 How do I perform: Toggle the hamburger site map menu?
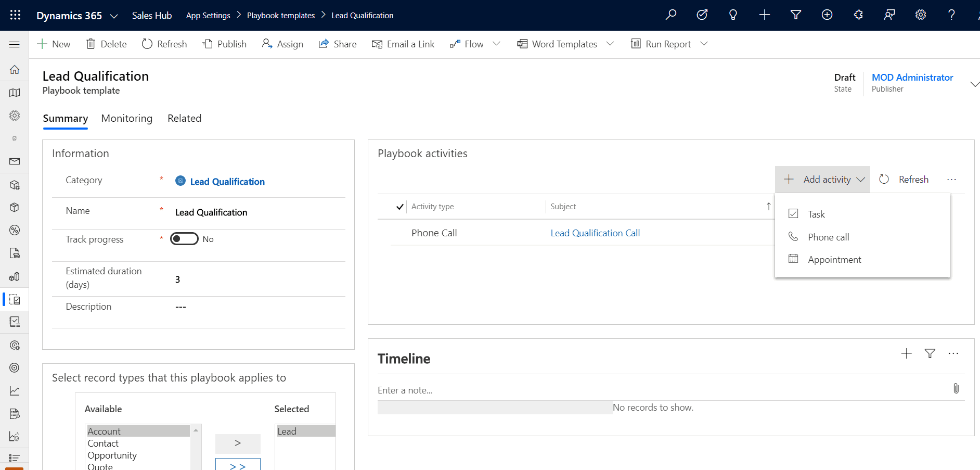coord(15,44)
